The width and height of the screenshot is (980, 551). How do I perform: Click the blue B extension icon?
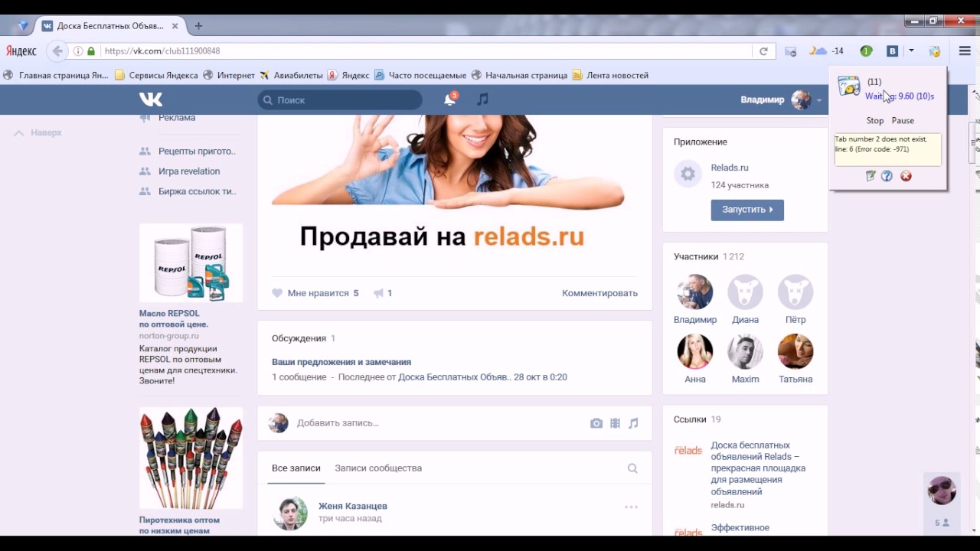[x=892, y=51]
